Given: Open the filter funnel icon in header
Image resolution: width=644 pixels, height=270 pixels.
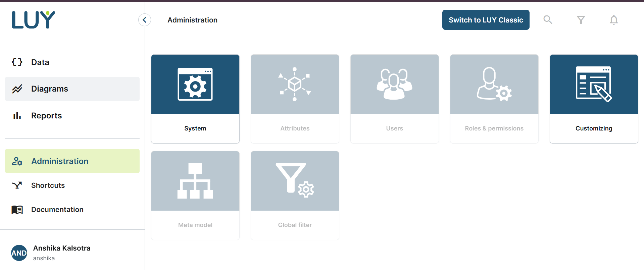Looking at the screenshot, I should pyautogui.click(x=581, y=20).
